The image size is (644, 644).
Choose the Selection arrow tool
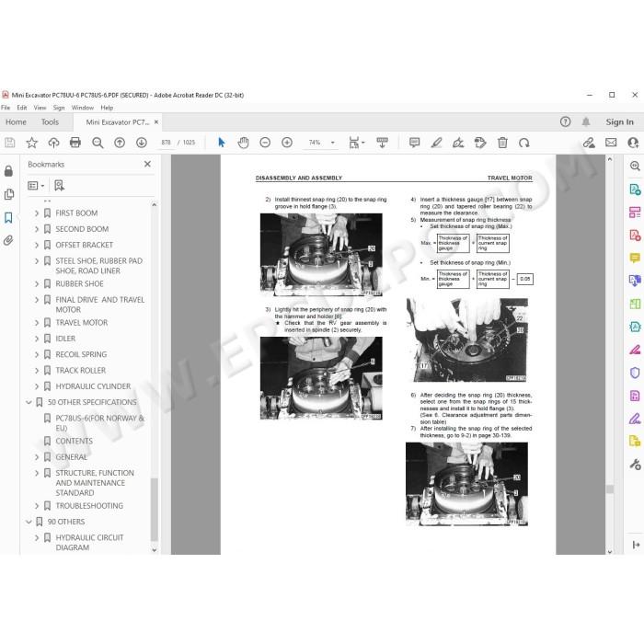(222, 143)
